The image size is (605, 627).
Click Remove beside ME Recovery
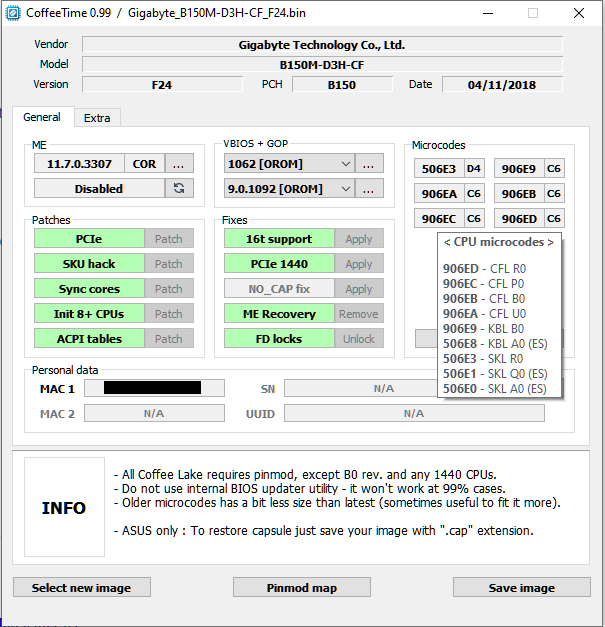(359, 314)
